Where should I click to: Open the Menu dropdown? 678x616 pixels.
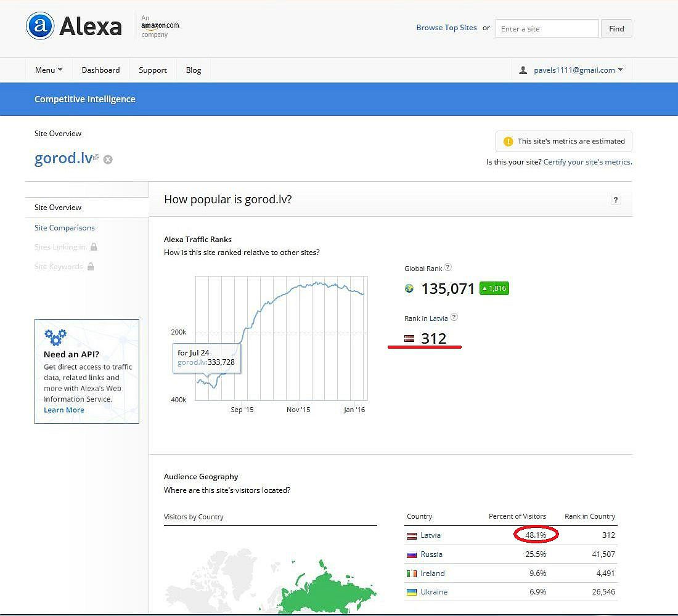point(49,70)
